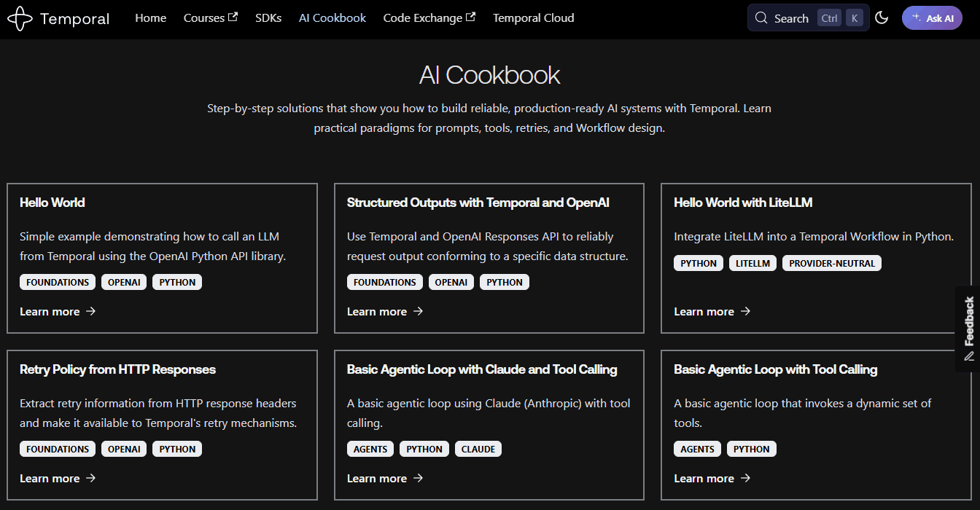Open Temporal Cloud nav link

pos(534,18)
